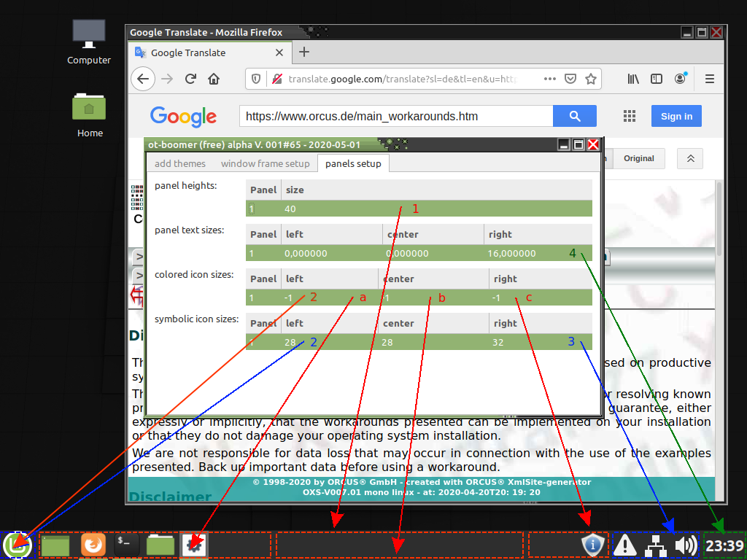
Task: Select symbolic icon size right value 32
Action: coord(498,343)
